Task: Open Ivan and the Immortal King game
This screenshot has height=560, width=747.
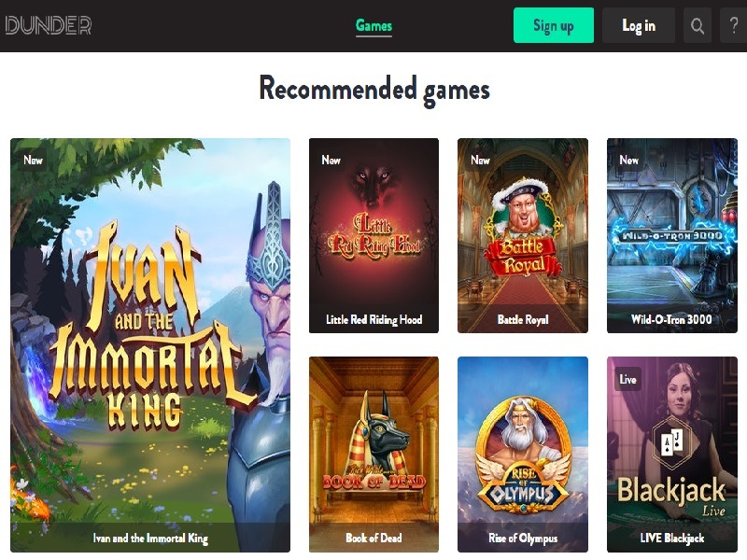Action: point(150,345)
